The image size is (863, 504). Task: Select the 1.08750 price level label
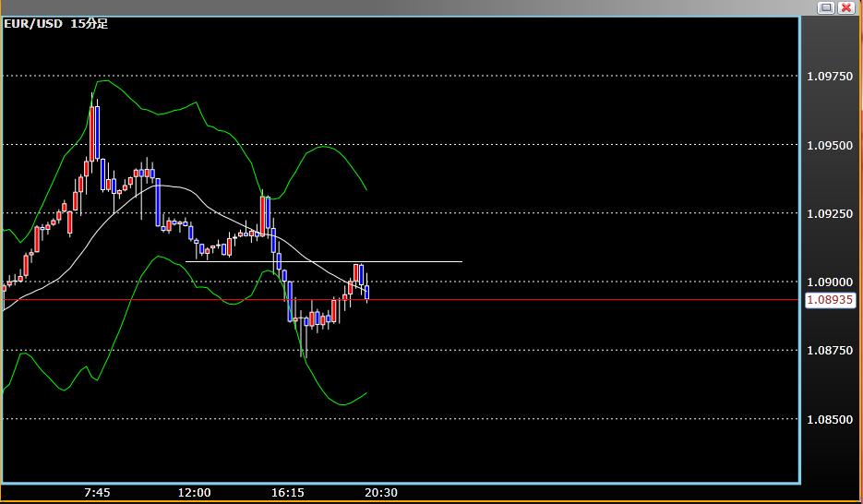tap(830, 351)
